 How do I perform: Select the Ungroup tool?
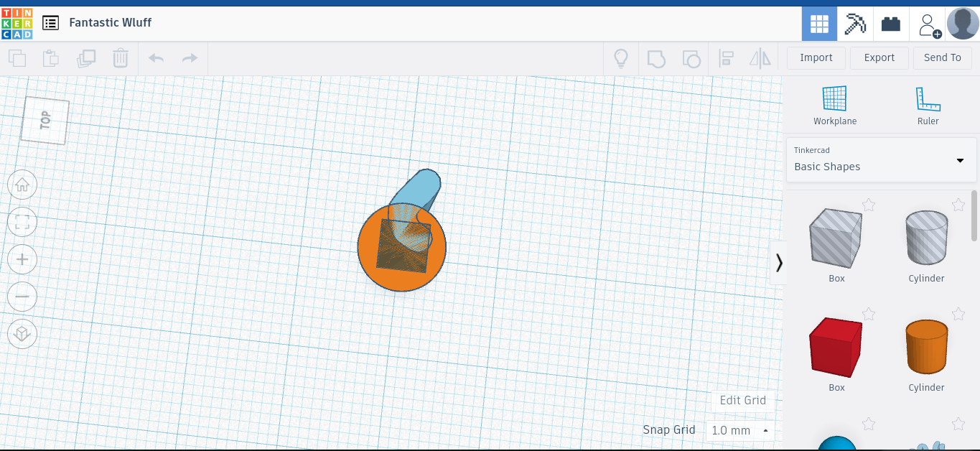[x=691, y=58]
